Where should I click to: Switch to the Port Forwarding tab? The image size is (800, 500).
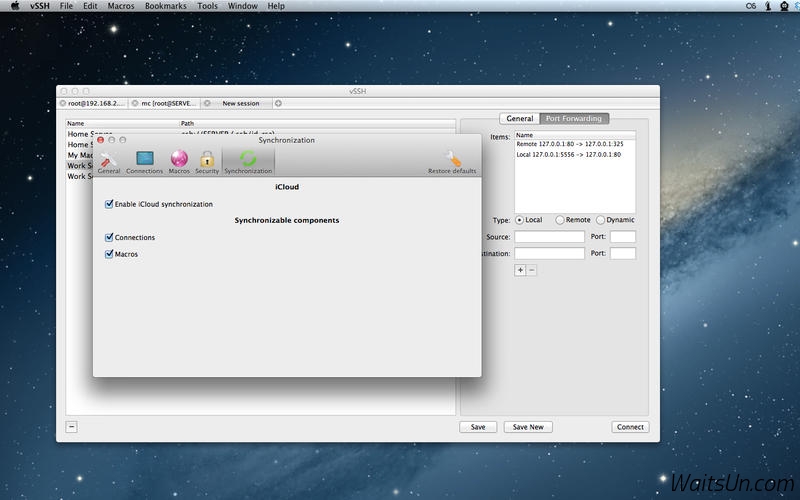click(x=574, y=118)
